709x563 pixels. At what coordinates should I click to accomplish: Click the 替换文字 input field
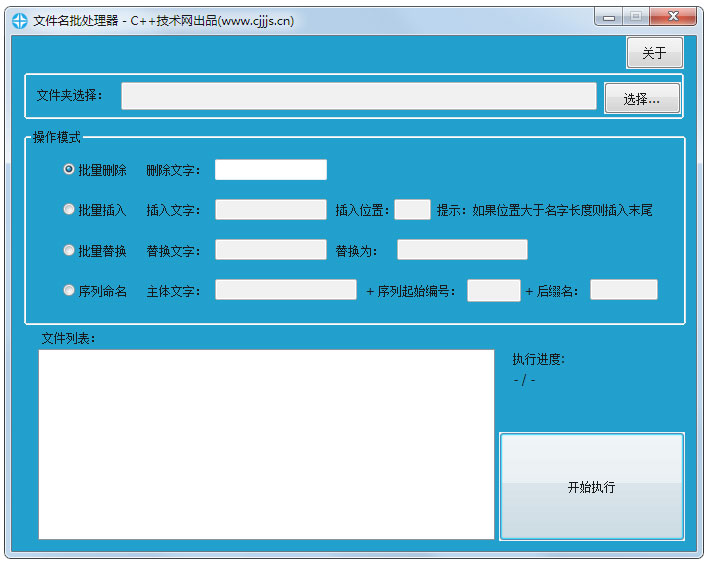[271, 250]
